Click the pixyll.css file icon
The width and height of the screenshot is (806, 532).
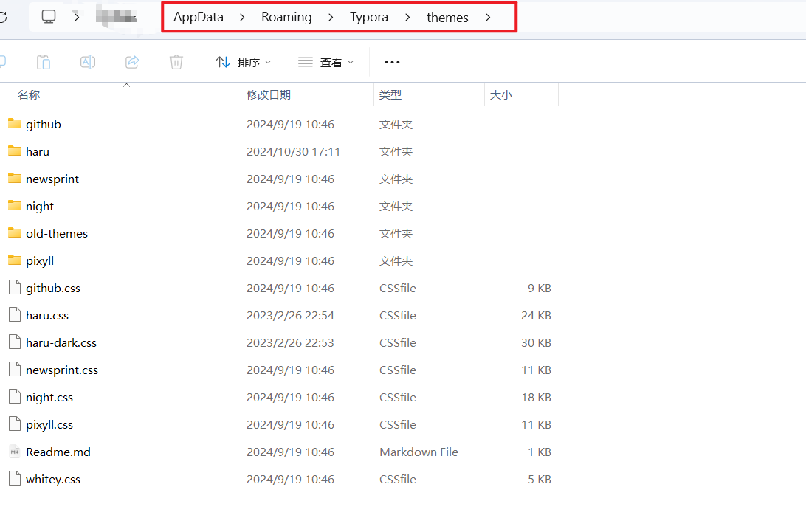pyautogui.click(x=15, y=424)
